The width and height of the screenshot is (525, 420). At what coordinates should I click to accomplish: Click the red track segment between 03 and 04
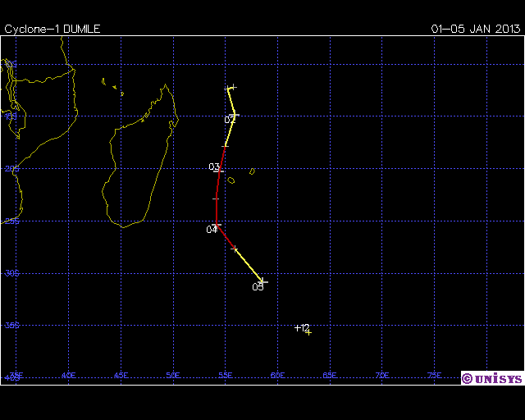coord(216,199)
